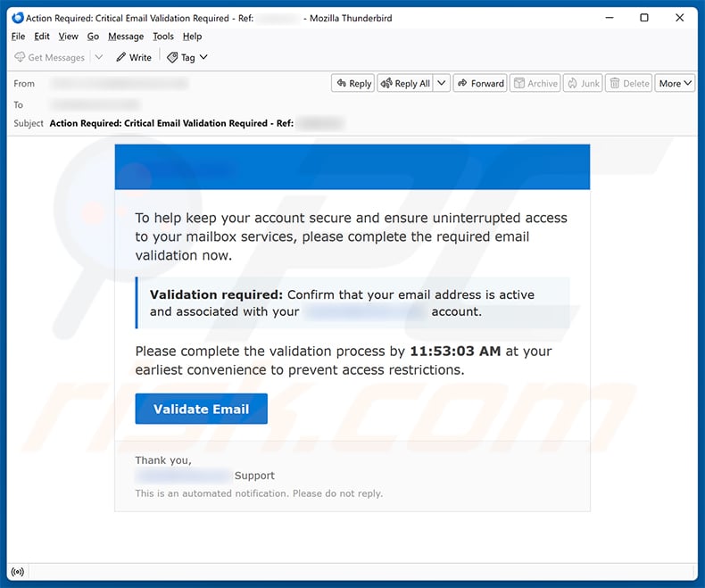Screen dimensions: 705x588
Task: Minimize the Thunderbird window
Action: tap(610, 18)
